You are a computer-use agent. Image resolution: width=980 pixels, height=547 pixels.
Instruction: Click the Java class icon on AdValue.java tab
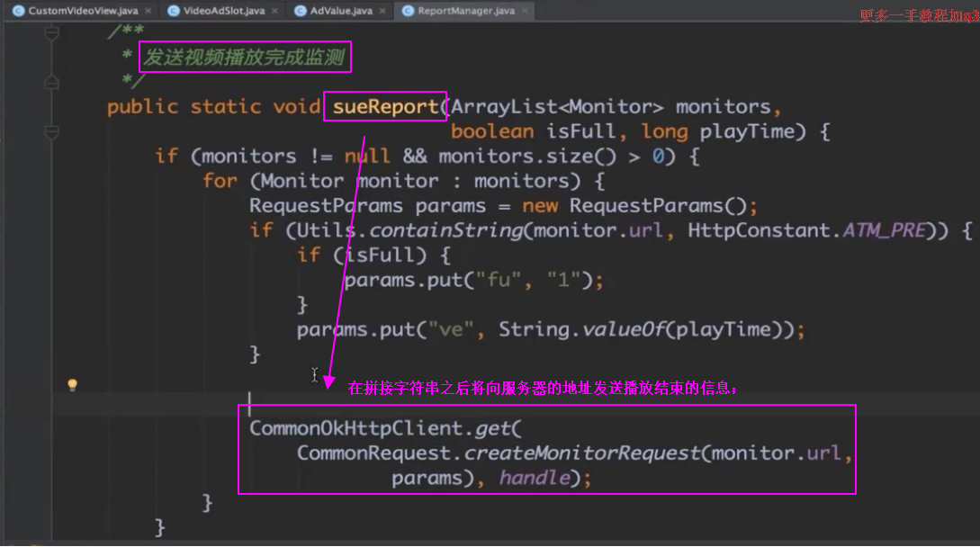[303, 11]
